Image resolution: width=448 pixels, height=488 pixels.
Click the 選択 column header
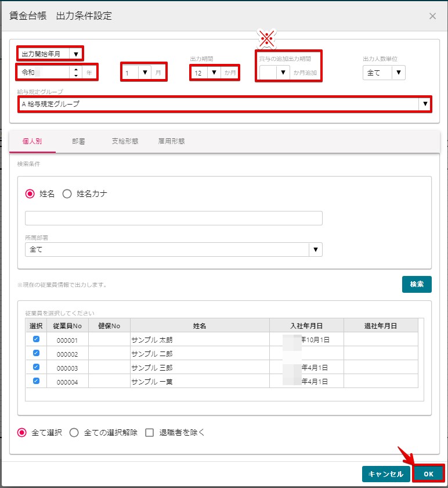(x=36, y=326)
